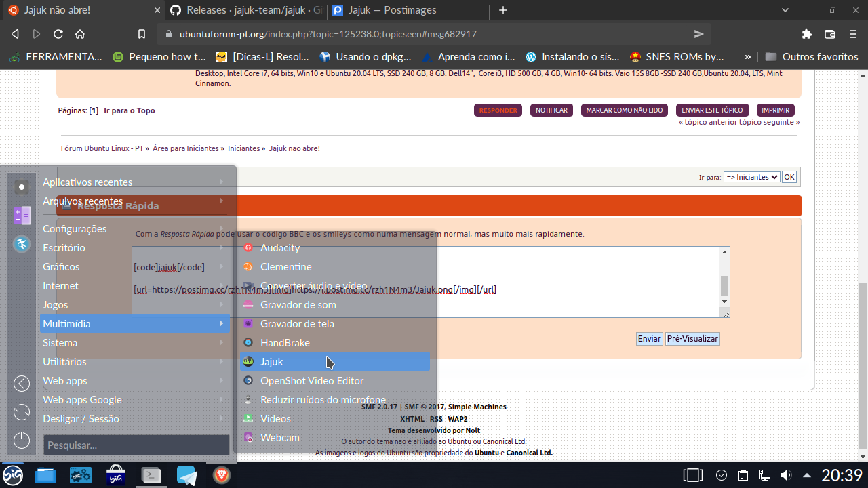Launch Gravador de som
Screen dimensions: 868x488
(x=335, y=305)
